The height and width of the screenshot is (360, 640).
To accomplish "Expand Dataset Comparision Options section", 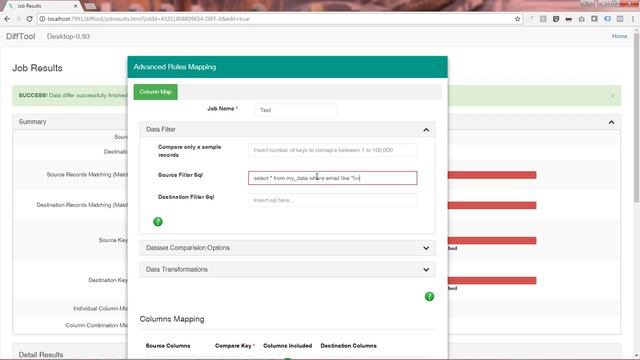I will pyautogui.click(x=426, y=248).
